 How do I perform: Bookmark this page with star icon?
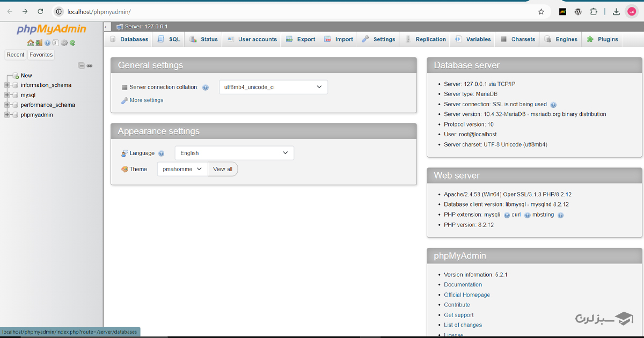[x=541, y=11]
